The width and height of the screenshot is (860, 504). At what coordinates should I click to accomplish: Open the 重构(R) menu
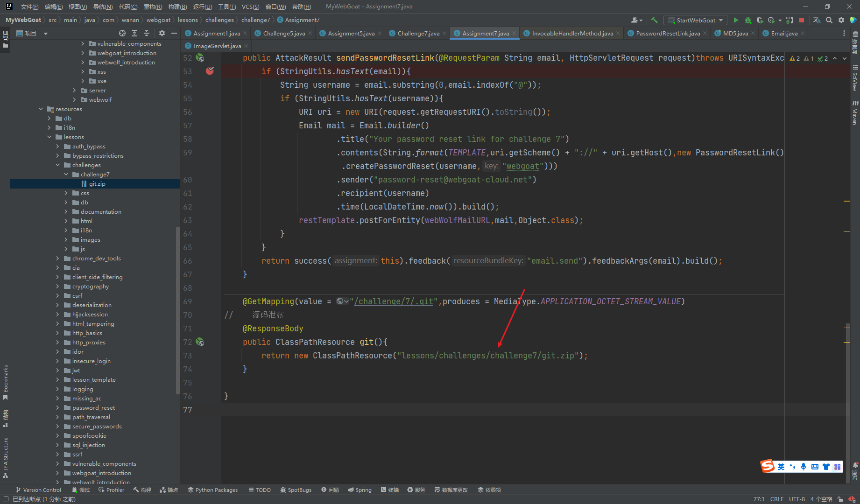coord(153,7)
